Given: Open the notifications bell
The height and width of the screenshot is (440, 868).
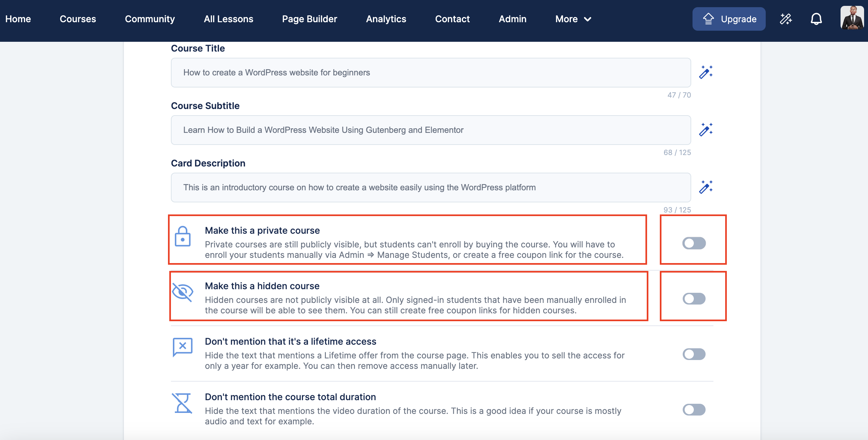Looking at the screenshot, I should click(816, 19).
